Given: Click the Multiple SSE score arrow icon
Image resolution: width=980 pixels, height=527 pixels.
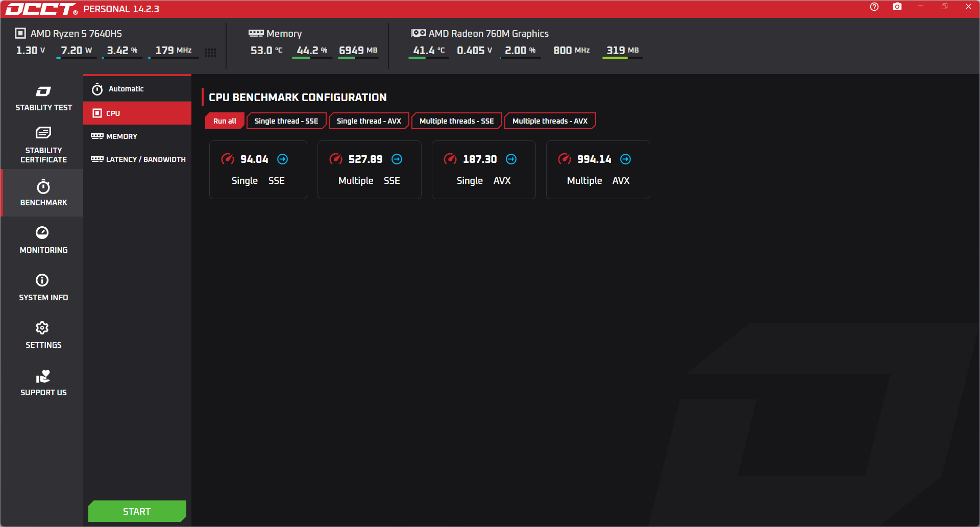Looking at the screenshot, I should click(x=397, y=159).
